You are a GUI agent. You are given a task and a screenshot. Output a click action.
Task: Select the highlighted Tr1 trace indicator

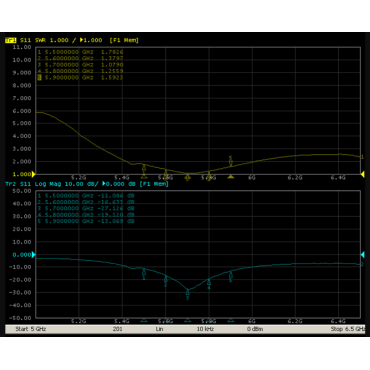tap(11, 40)
